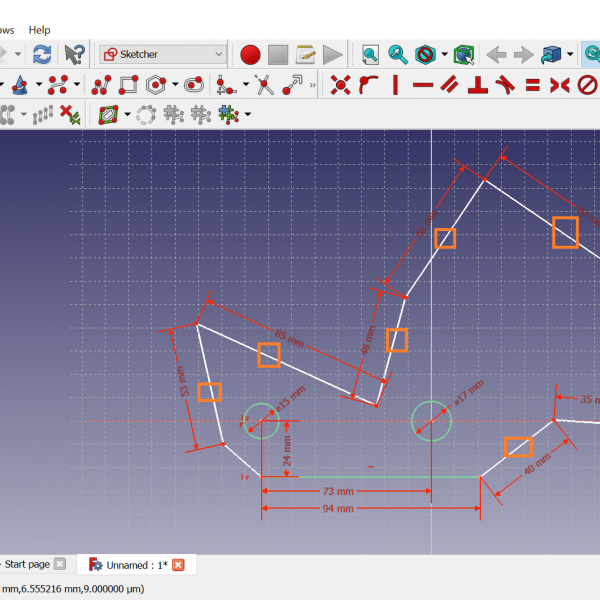Apply the Equal constraint
This screenshot has height=600, width=600.
pyautogui.click(x=533, y=85)
